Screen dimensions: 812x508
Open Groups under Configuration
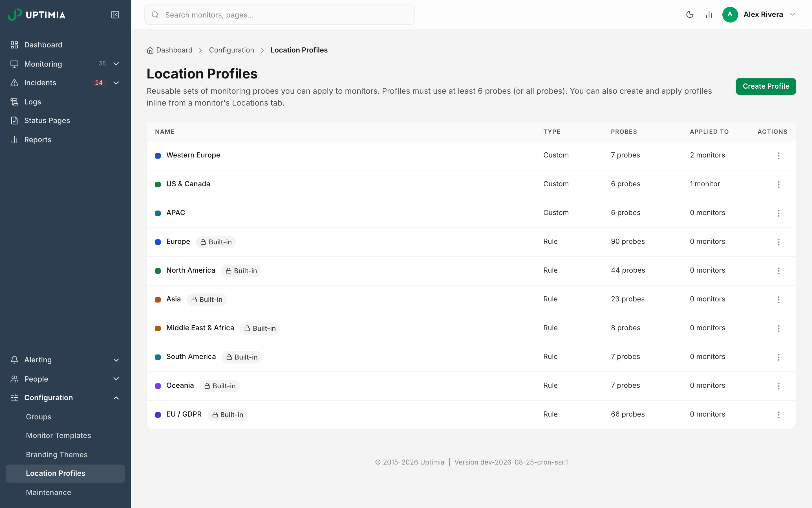[65, 417]
